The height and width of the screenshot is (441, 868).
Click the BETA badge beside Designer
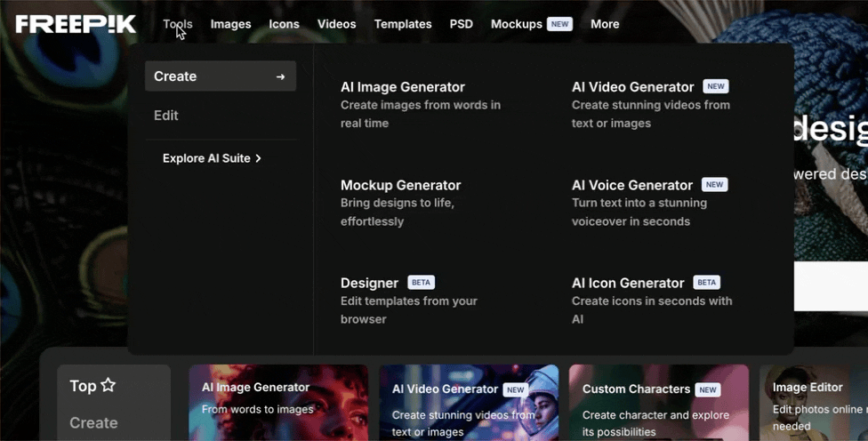point(422,282)
